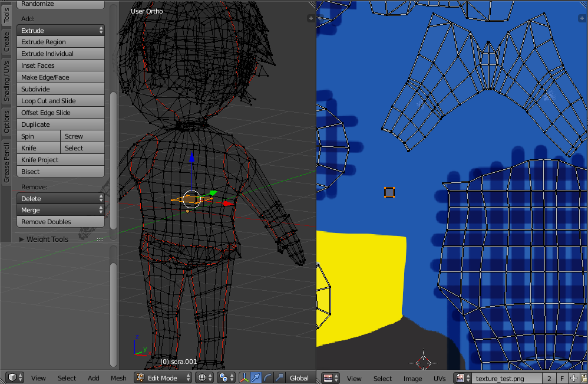Screen dimensions: 588x384
Task: Expand the 3D viewport properties region plus
Action: (310, 18)
